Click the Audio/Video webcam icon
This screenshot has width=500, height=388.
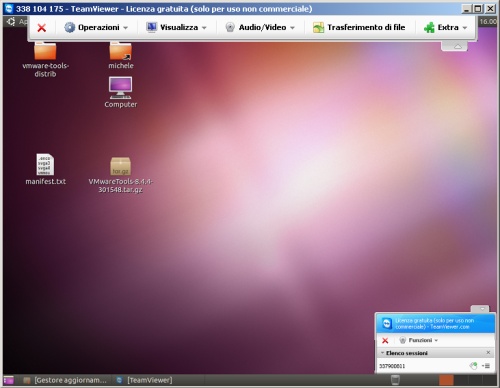pyautogui.click(x=230, y=27)
